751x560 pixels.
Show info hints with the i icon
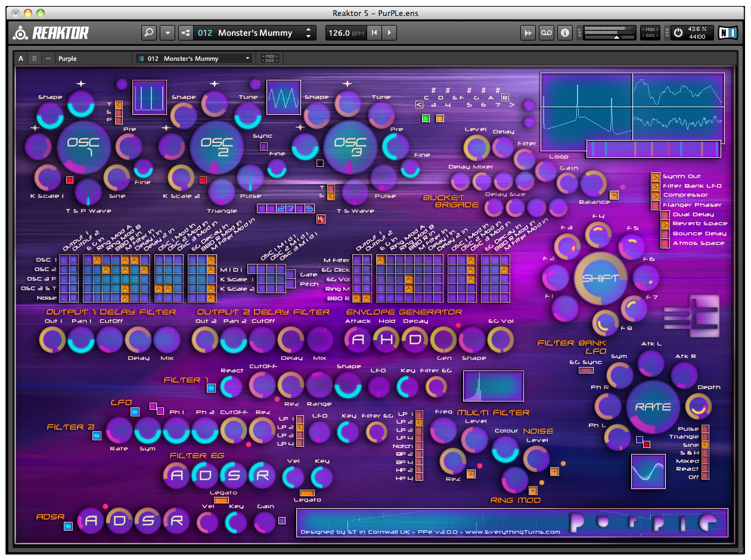pyautogui.click(x=565, y=33)
